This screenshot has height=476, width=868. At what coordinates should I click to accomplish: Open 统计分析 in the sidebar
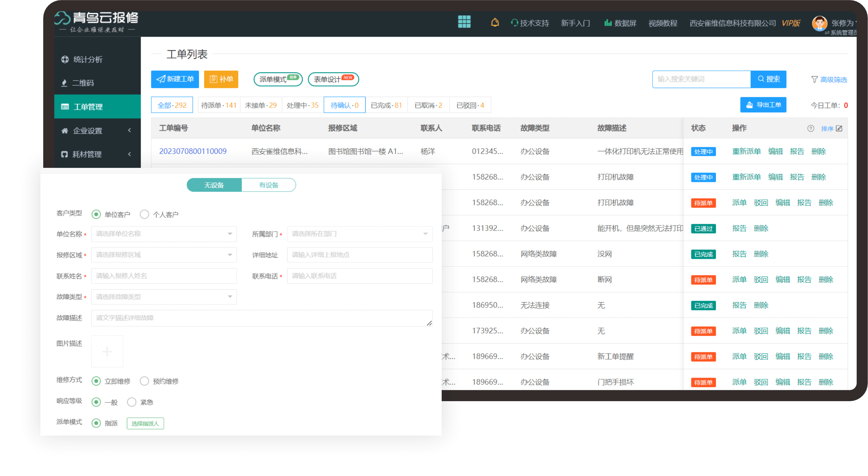click(82, 59)
